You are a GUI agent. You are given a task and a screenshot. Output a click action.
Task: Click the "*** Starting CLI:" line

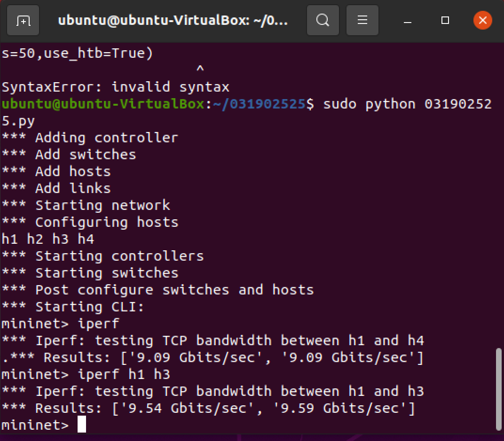coord(73,307)
